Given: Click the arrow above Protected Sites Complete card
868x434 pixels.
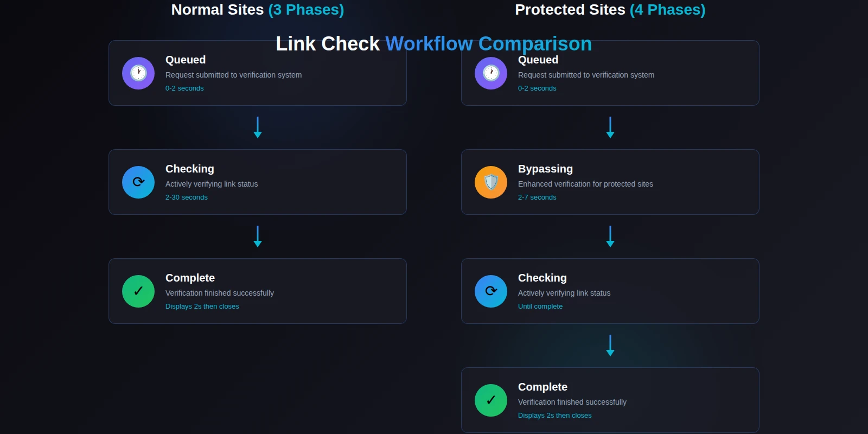Looking at the screenshot, I should [610, 346].
